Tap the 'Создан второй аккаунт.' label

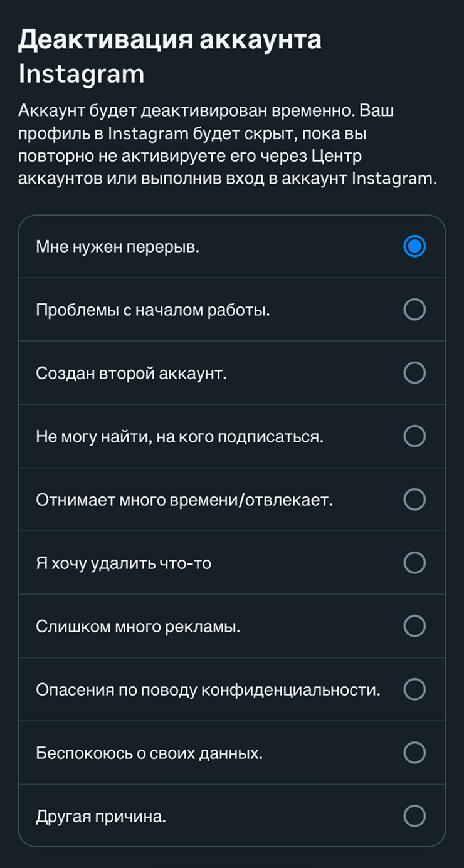click(131, 374)
